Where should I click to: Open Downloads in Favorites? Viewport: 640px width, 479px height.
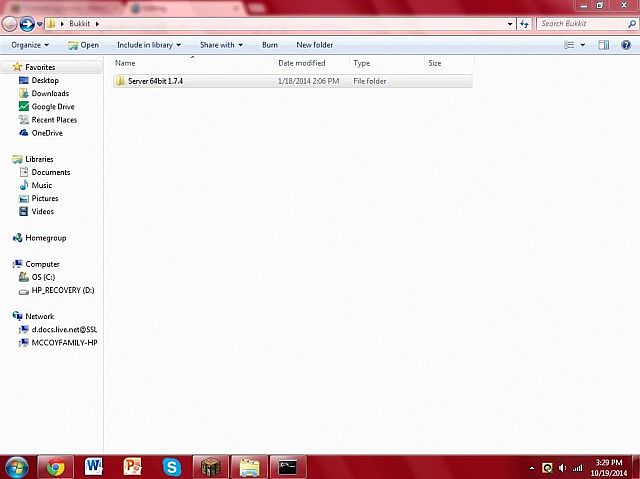[x=50, y=93]
